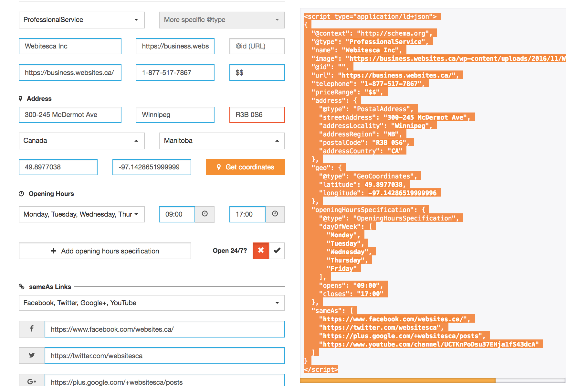
Task: Click the youtube.com channel URL in code
Action: point(431,344)
